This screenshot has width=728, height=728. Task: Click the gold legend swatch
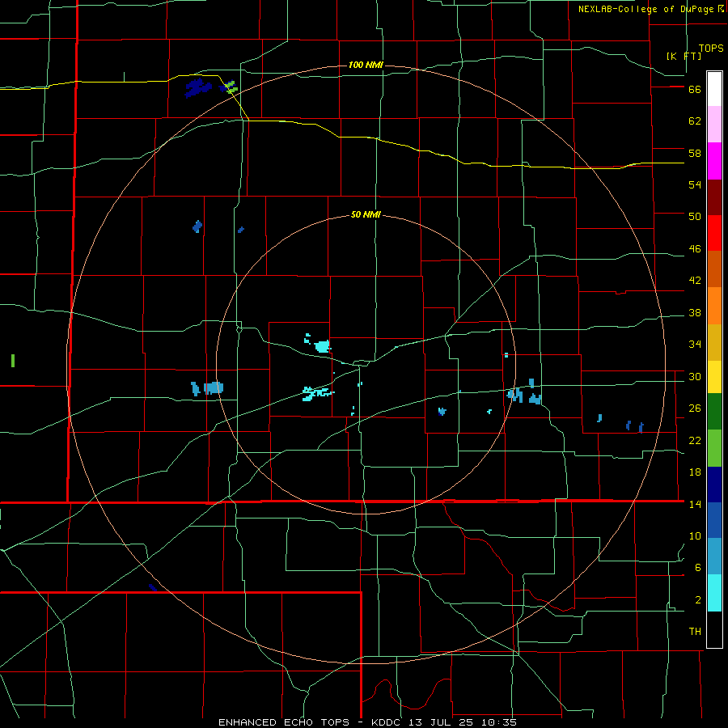click(x=714, y=343)
